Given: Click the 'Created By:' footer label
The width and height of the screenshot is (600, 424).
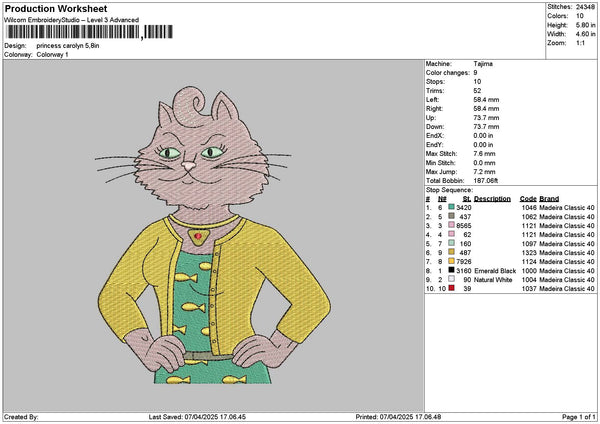Looking at the screenshot, I should click(x=21, y=417).
